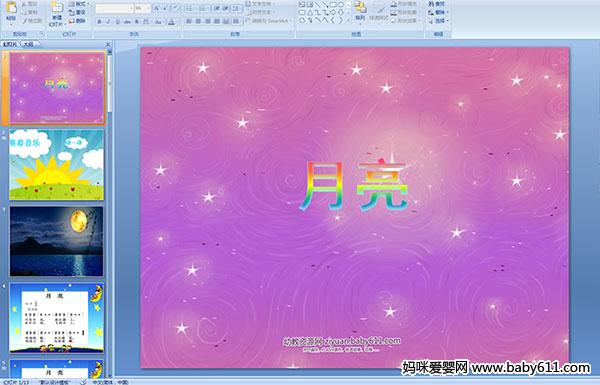Open the Font group dialog launcher
600x385 pixels.
pyautogui.click(x=179, y=34)
